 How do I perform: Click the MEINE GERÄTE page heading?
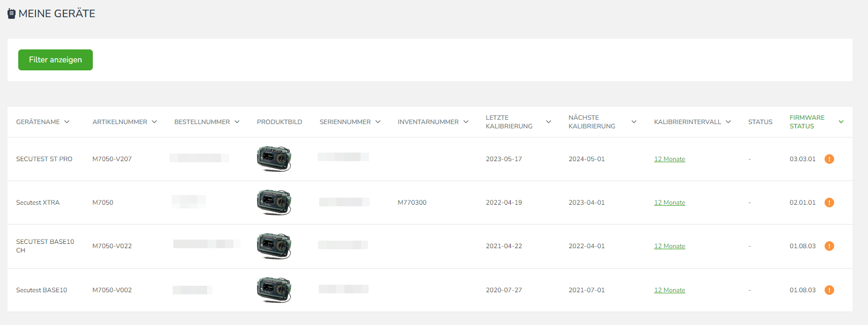click(57, 13)
